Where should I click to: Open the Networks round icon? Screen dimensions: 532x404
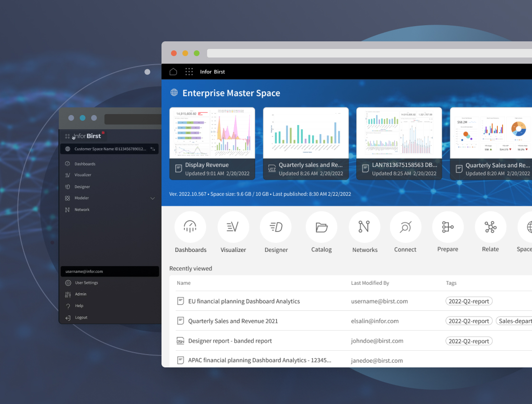pyautogui.click(x=364, y=227)
